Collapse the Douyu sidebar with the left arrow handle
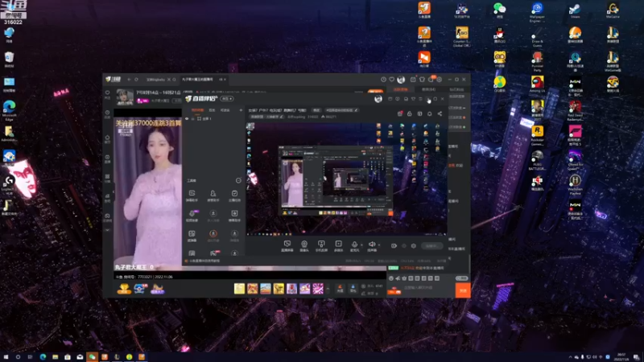644x362 pixels. point(114,192)
